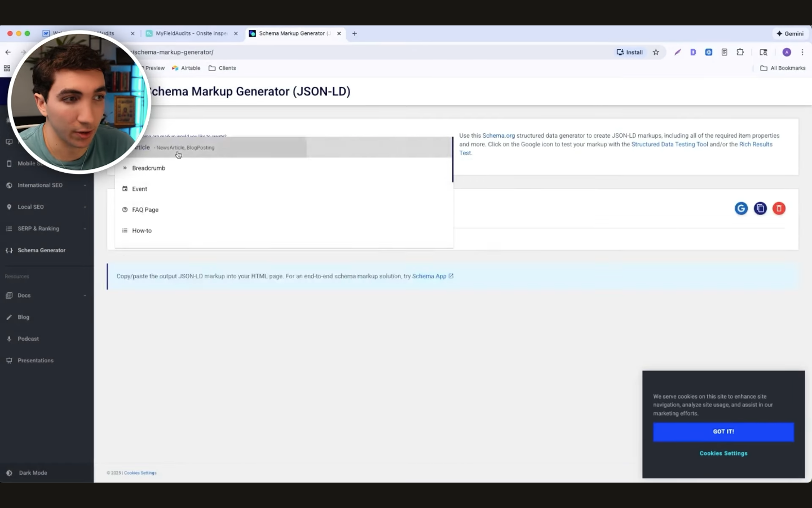Click the browser back arrow

(8, 52)
